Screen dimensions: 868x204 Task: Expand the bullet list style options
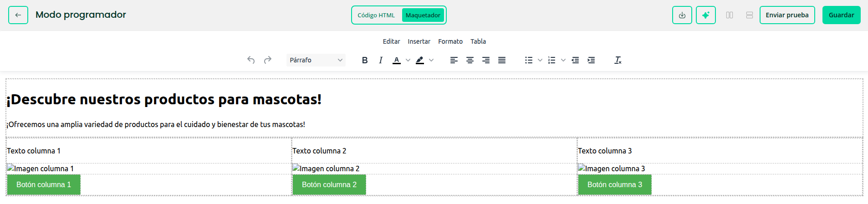(x=540, y=60)
